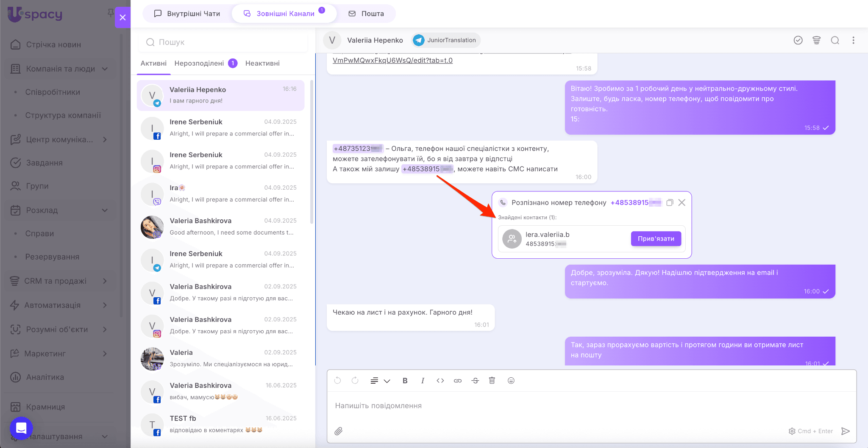Expand the Налаштування section chevron
The image size is (868, 448).
point(105,436)
